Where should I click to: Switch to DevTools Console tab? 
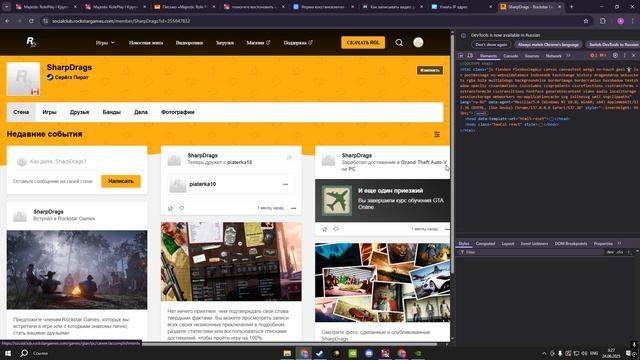coord(511,56)
